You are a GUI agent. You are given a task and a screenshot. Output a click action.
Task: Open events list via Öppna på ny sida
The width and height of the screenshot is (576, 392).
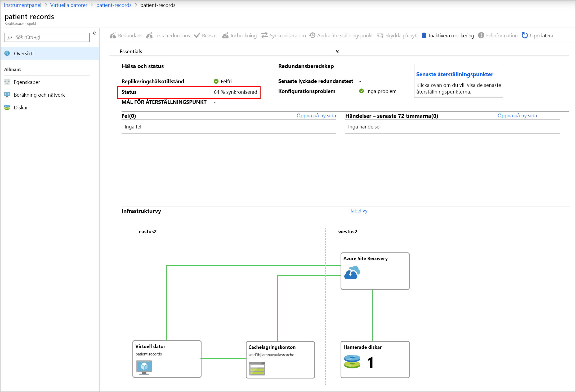[517, 116]
